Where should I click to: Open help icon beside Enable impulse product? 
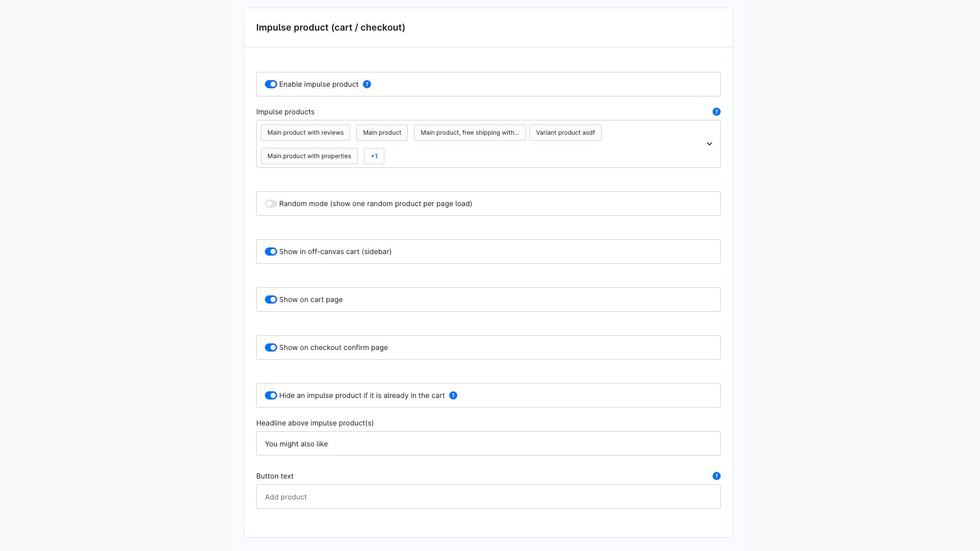coord(367,84)
